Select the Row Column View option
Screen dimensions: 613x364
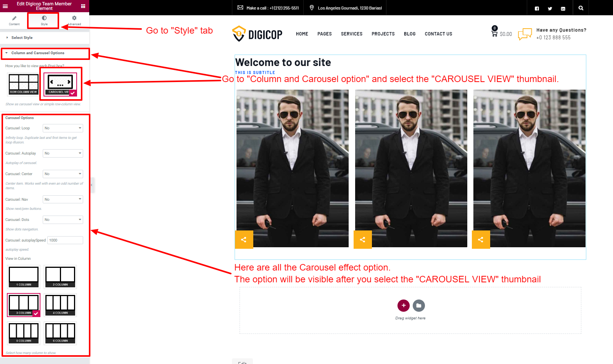point(24,84)
